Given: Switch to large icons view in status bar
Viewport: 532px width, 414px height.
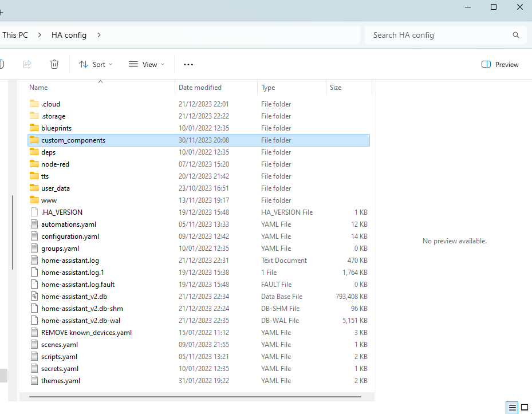Looking at the screenshot, I should click(x=525, y=408).
